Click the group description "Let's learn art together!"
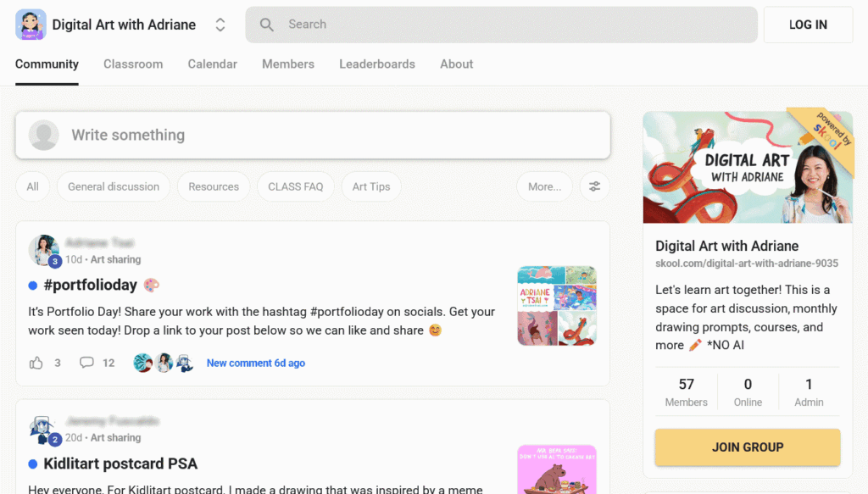This screenshot has width=868, height=494. point(748,318)
